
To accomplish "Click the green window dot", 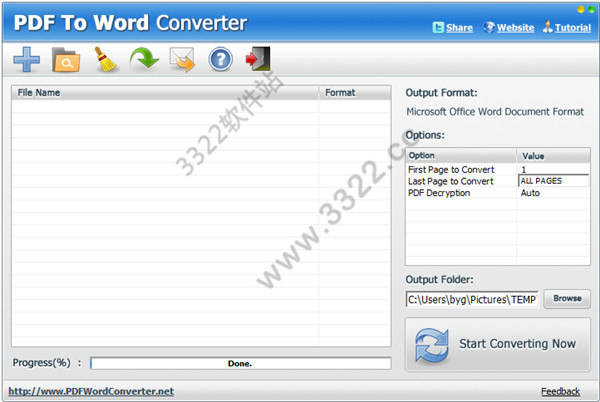I will click(x=591, y=9).
